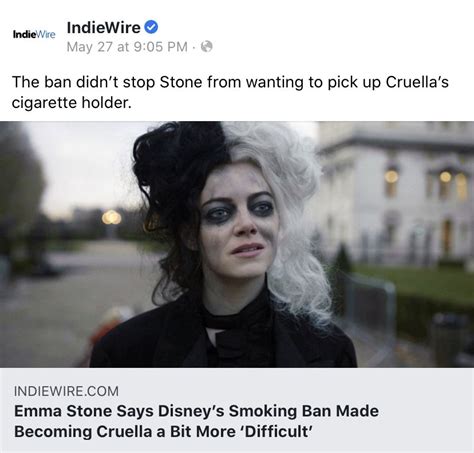The width and height of the screenshot is (474, 453).
Task: Open the headline "Emma Stone Says Disney's Smoking Ban Made"
Action: click(196, 411)
